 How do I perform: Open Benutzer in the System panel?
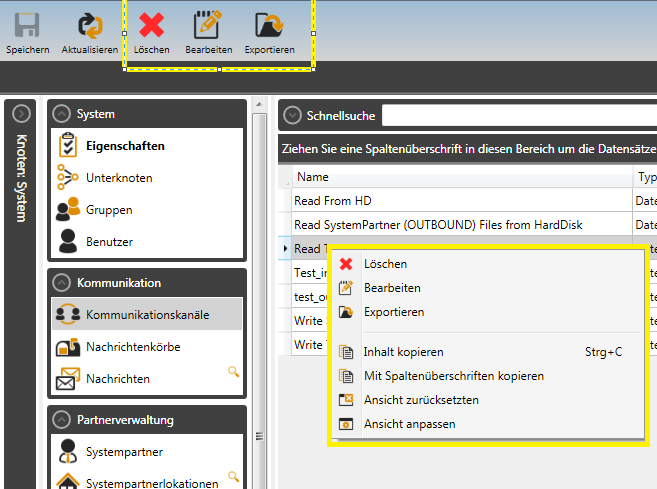coord(109,242)
